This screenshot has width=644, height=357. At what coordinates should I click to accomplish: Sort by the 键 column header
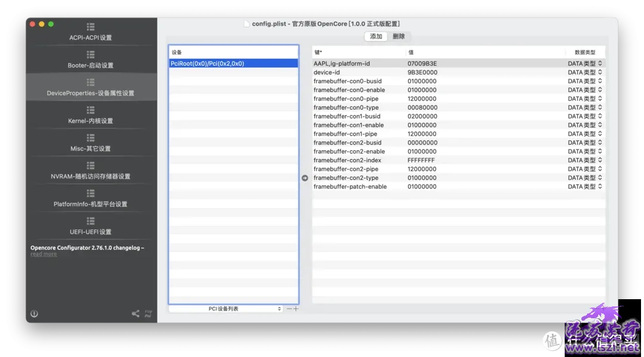pos(359,52)
